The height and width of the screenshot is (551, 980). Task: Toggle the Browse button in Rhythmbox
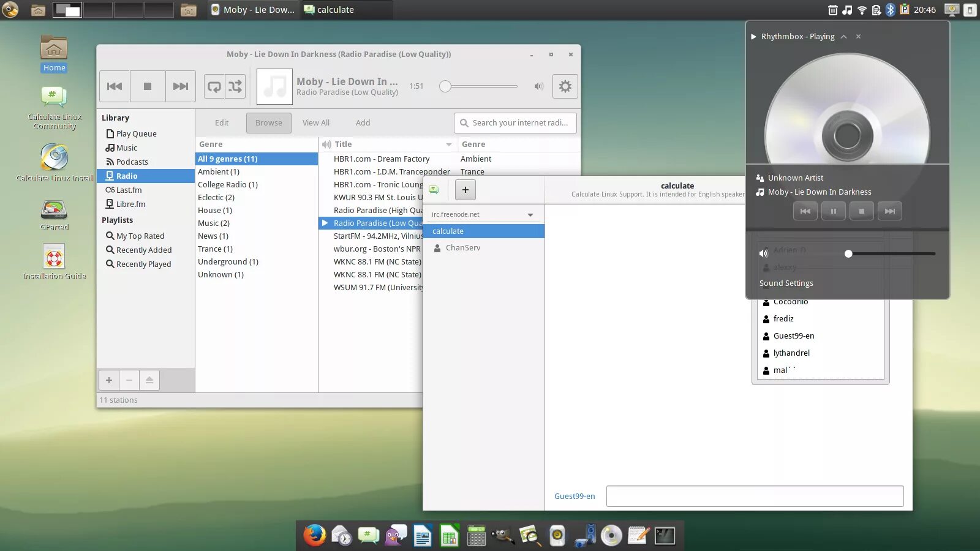coord(269,122)
